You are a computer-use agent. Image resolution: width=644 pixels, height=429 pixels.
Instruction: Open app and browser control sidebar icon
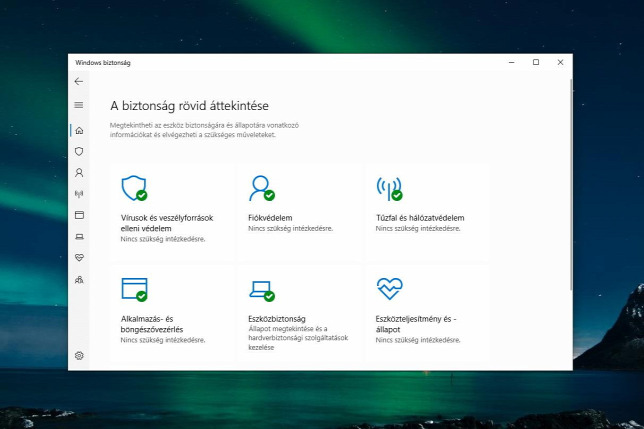(79, 215)
